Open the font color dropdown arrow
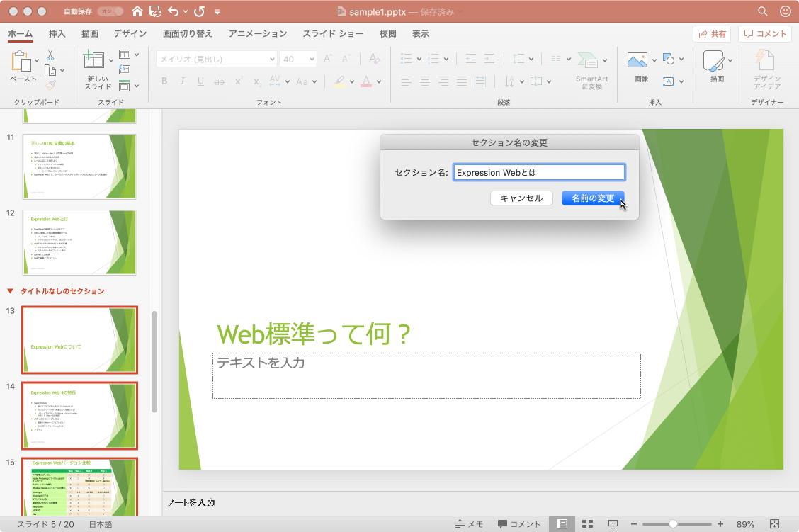This screenshot has width=799, height=532. pyautogui.click(x=379, y=81)
